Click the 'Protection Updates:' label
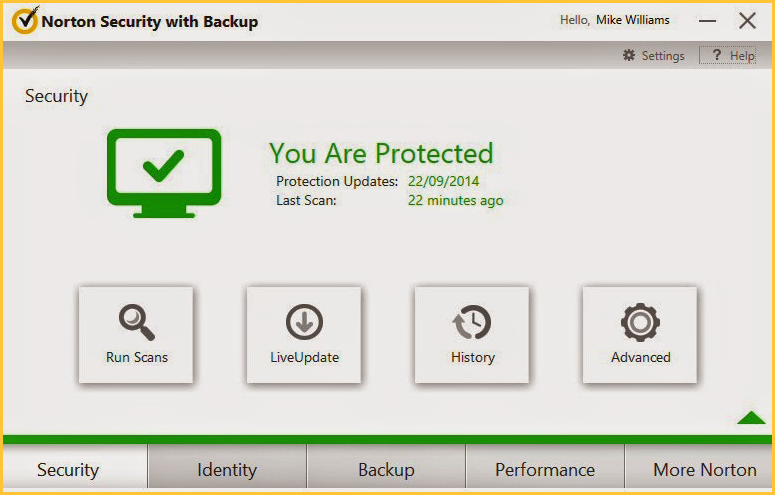 click(337, 181)
